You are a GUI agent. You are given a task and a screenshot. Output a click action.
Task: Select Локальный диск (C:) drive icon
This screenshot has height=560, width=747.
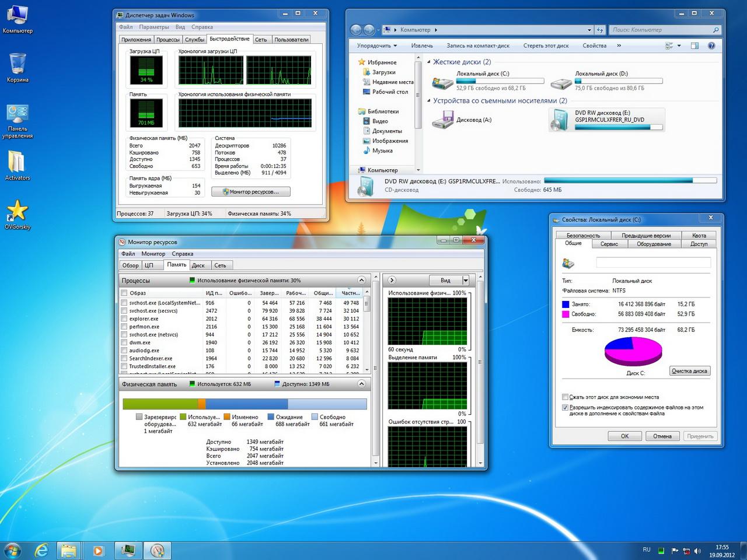tap(442, 82)
